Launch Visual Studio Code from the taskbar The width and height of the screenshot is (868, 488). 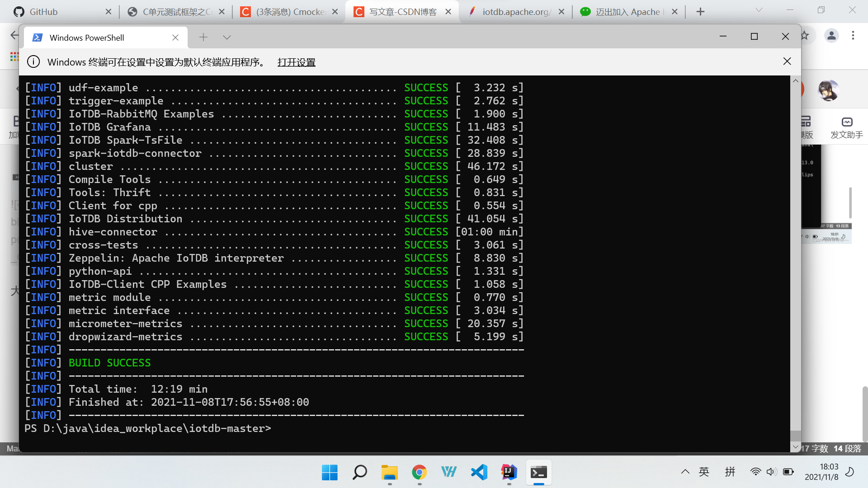[479, 473]
